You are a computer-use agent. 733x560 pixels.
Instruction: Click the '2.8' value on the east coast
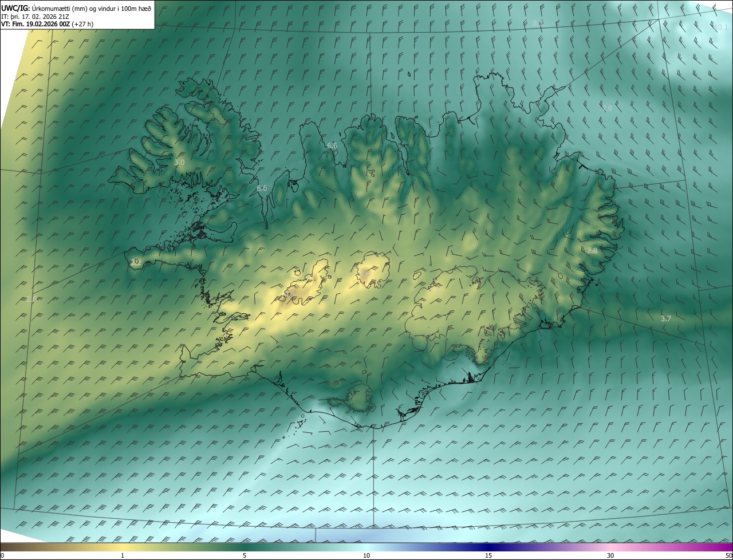592,251
